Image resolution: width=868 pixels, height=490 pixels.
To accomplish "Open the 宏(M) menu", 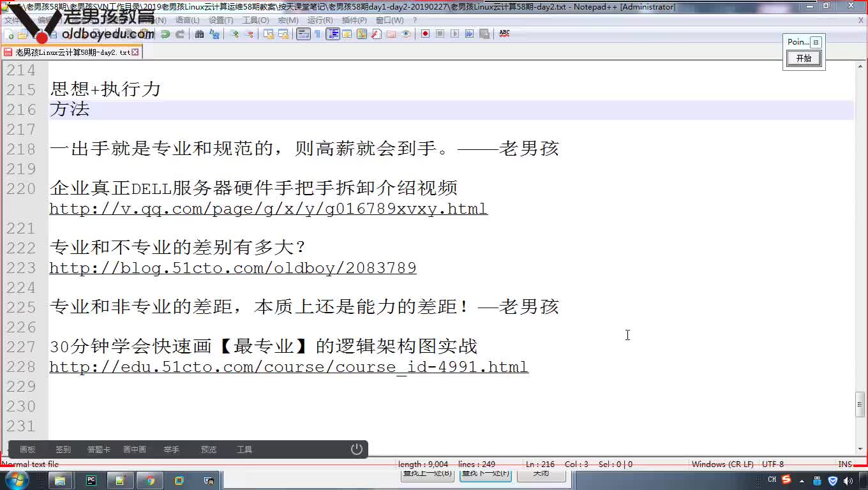I will pyautogui.click(x=288, y=20).
